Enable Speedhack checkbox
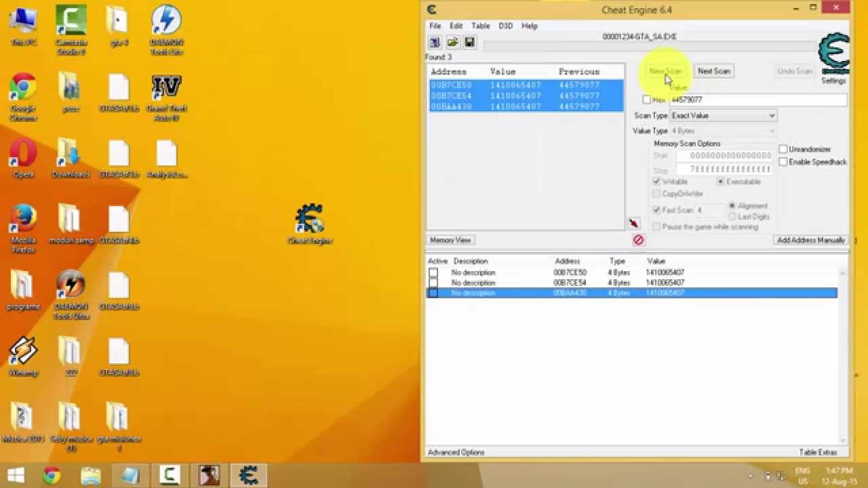This screenshot has width=868, height=488. (x=783, y=162)
